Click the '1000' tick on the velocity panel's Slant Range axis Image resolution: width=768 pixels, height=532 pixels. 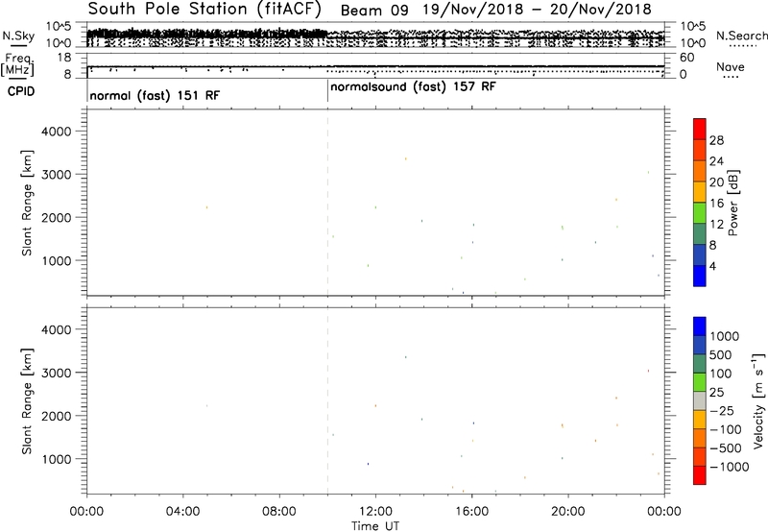pos(57,459)
